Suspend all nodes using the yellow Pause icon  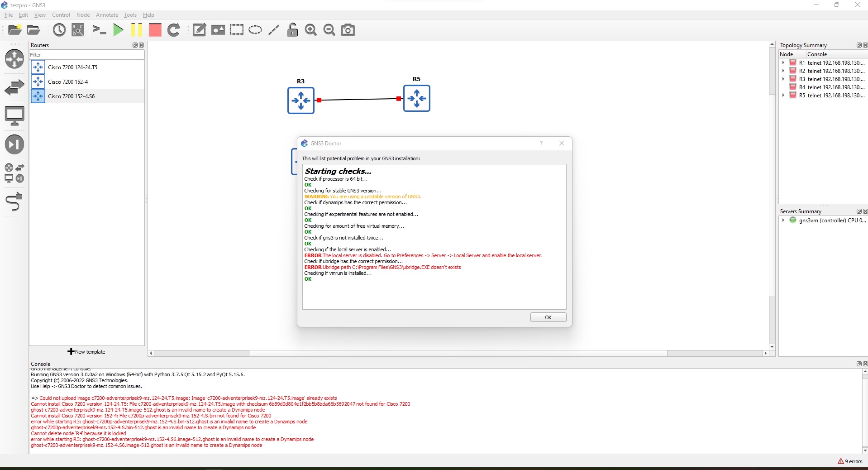(x=137, y=30)
